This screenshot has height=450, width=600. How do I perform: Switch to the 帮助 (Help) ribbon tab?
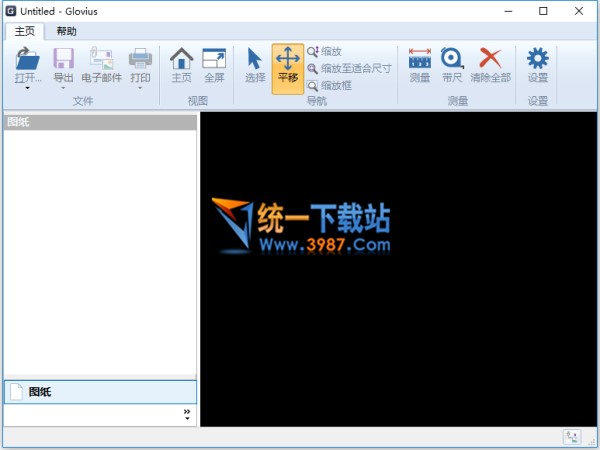66,31
